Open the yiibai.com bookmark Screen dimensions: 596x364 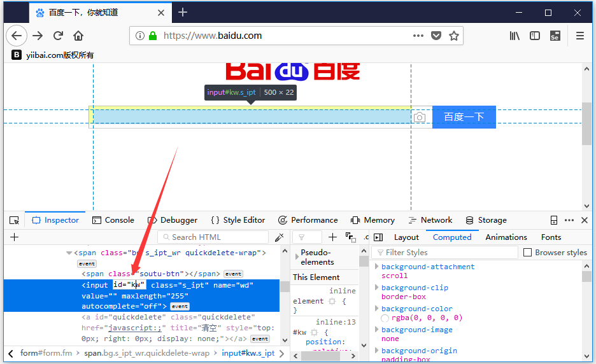52,55
